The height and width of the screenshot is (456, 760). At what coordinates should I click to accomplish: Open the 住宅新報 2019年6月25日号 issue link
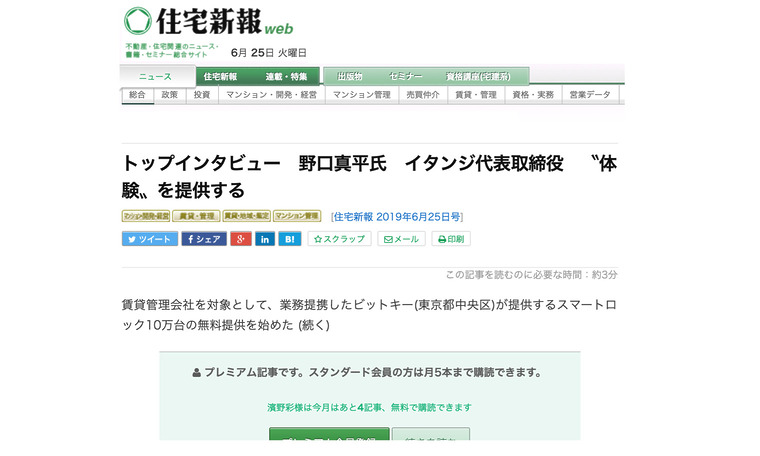(397, 216)
